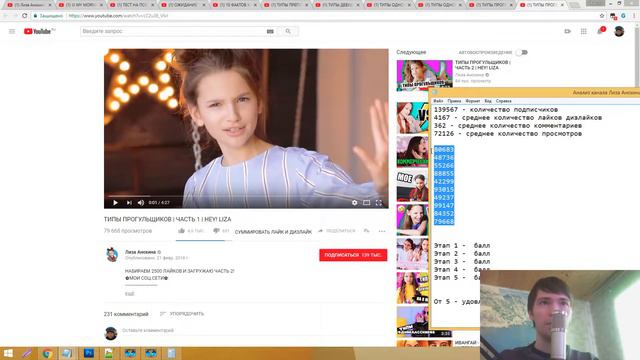
Task: Seek on the video progress bar
Action: click(x=246, y=196)
